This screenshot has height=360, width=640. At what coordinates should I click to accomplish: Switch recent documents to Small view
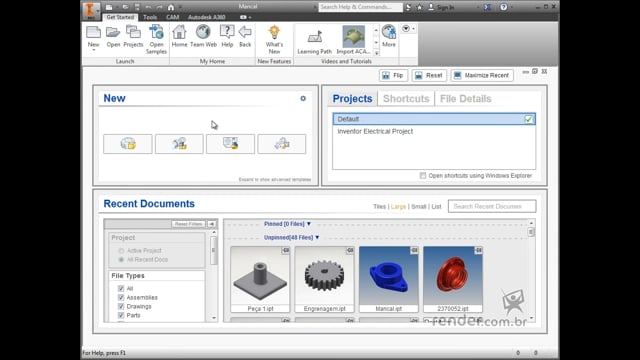click(418, 207)
